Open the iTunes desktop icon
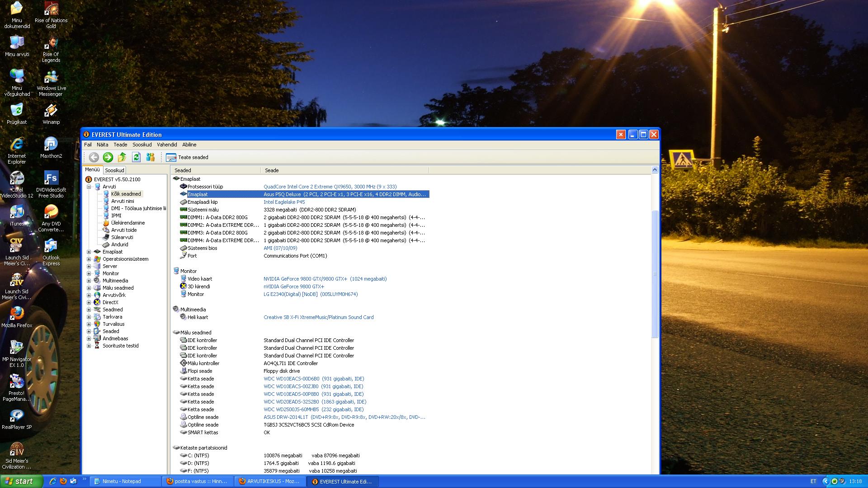Image resolution: width=868 pixels, height=488 pixels. point(17,216)
